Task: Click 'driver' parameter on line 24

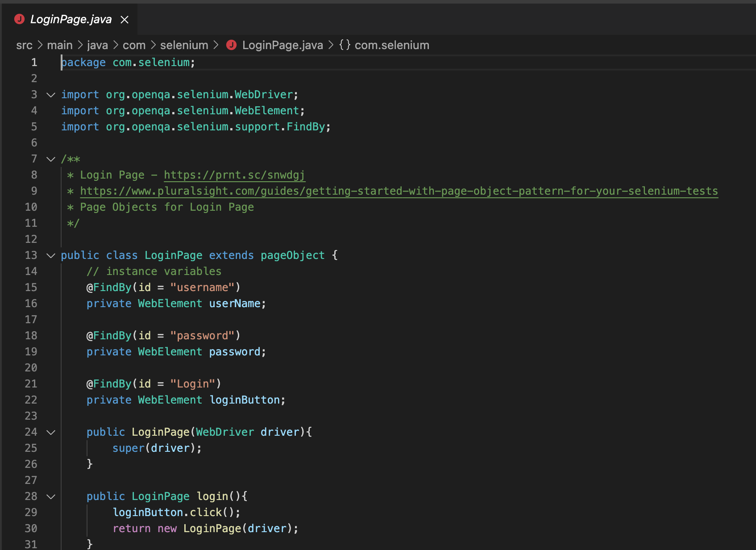Action: (x=280, y=432)
